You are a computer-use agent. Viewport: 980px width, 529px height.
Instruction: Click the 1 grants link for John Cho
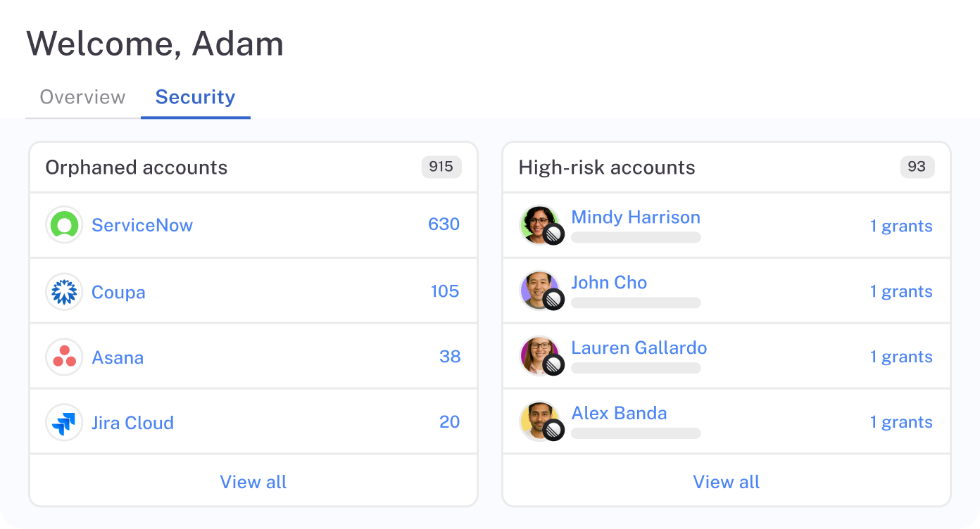coord(901,291)
